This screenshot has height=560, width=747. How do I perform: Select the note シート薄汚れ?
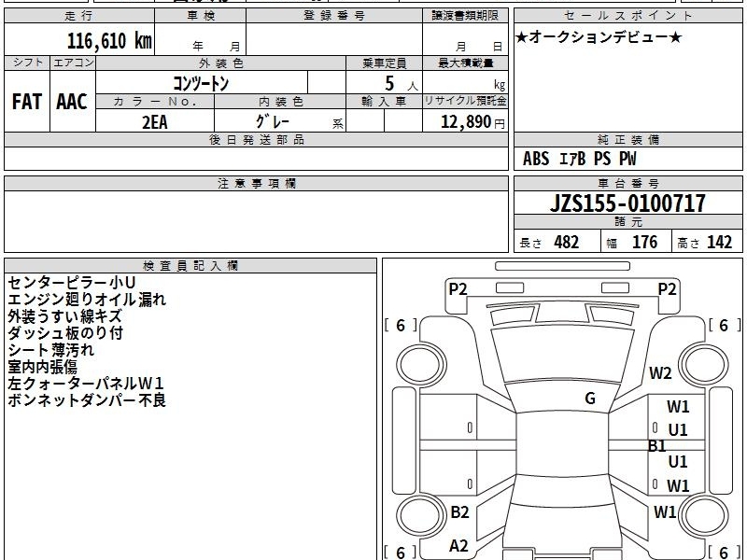[x=51, y=350]
